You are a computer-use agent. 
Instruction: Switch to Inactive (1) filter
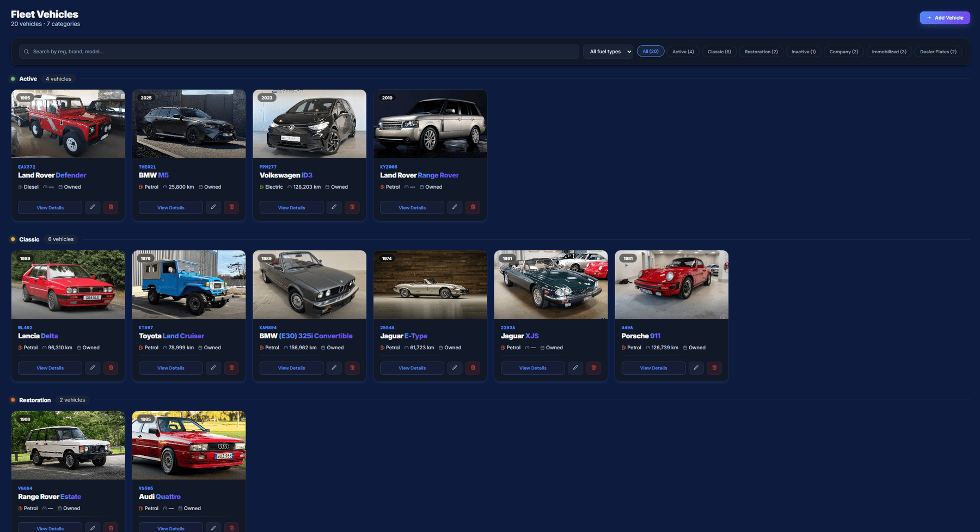(804, 52)
